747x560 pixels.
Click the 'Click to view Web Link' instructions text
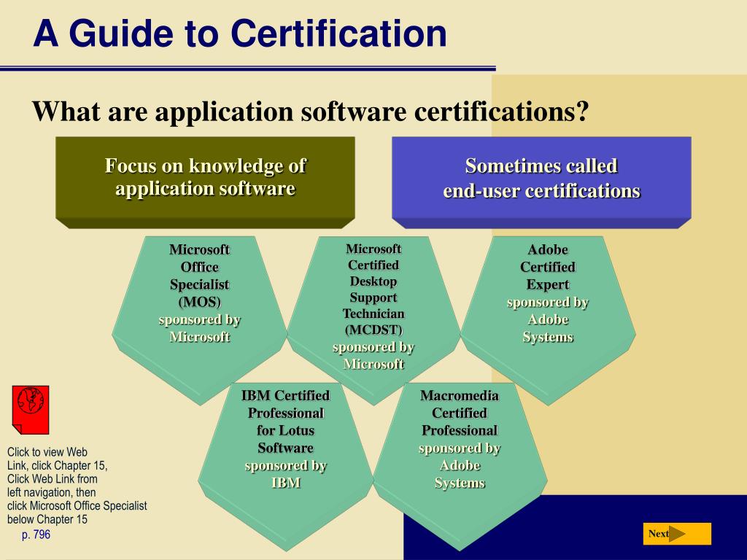77,486
